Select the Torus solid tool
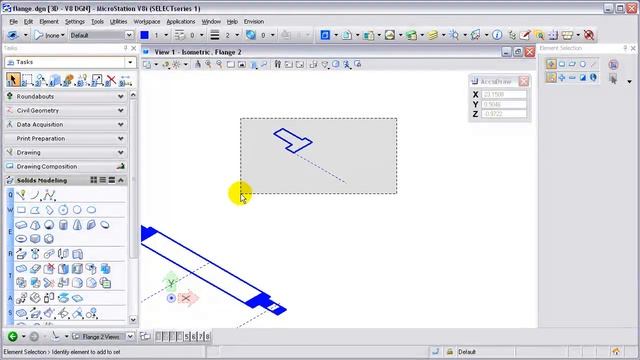 point(21,239)
